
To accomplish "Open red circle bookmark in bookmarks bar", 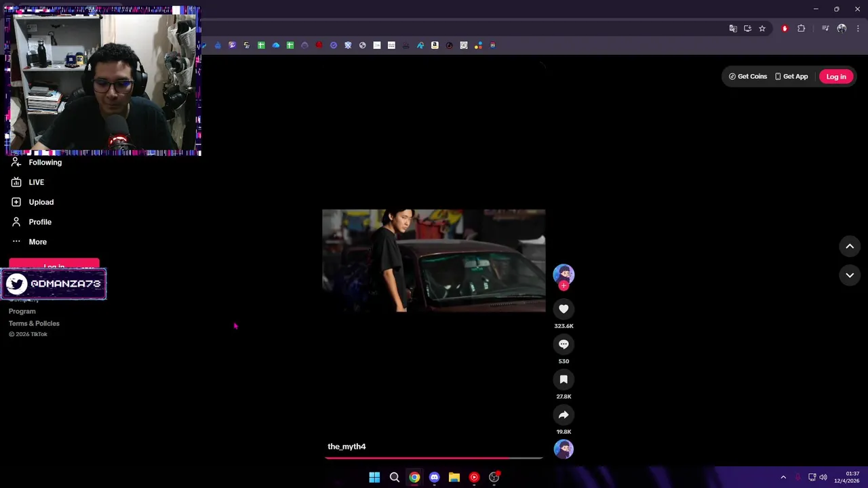I will click(319, 45).
